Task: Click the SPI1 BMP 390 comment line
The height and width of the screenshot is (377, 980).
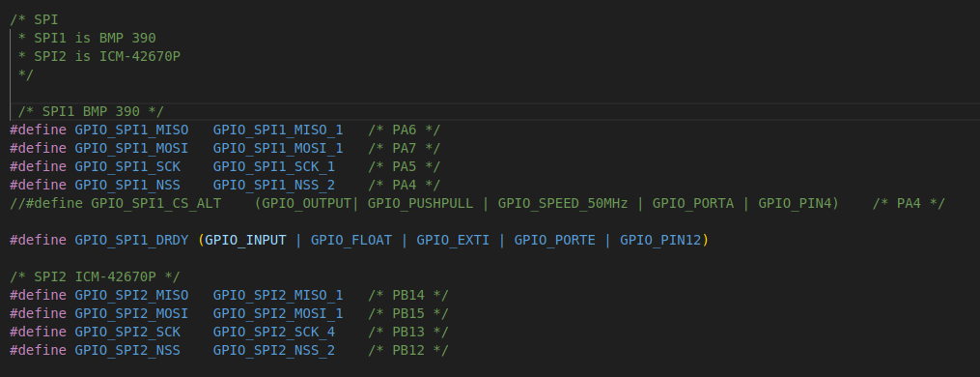Action: tap(91, 111)
